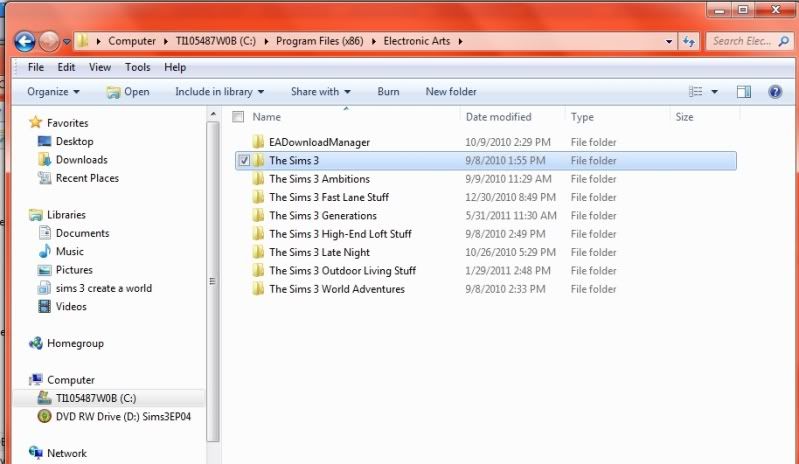The height and width of the screenshot is (464, 799).
Task: Open the File menu
Action: (36, 67)
